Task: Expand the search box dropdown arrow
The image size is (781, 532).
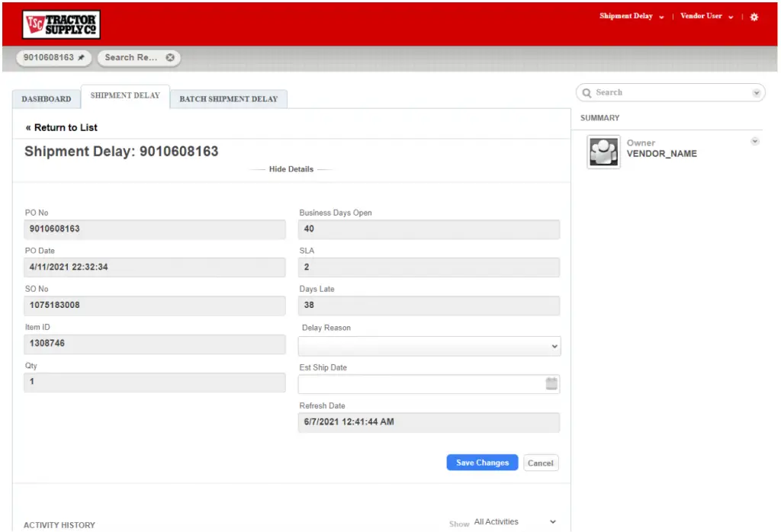Action: [756, 93]
